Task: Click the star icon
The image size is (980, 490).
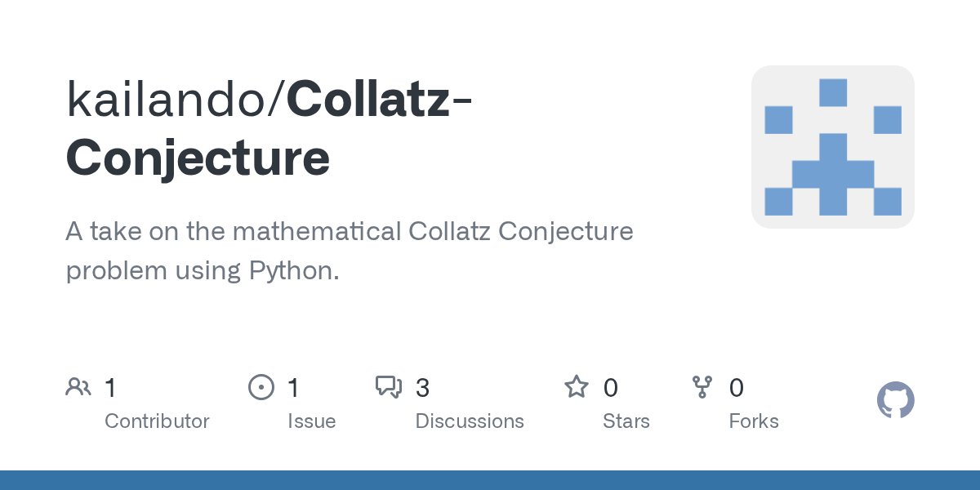Action: point(577,387)
